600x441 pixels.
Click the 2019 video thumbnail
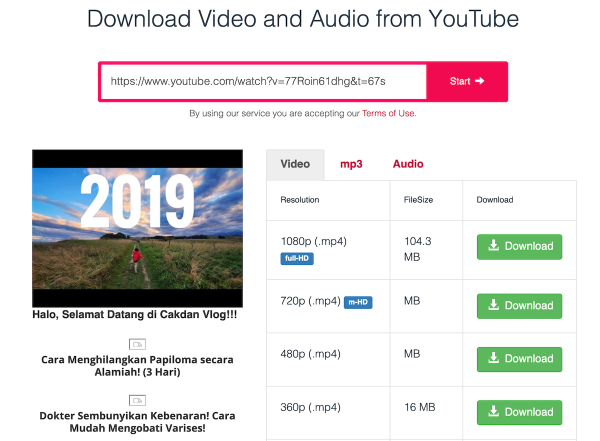(137, 228)
